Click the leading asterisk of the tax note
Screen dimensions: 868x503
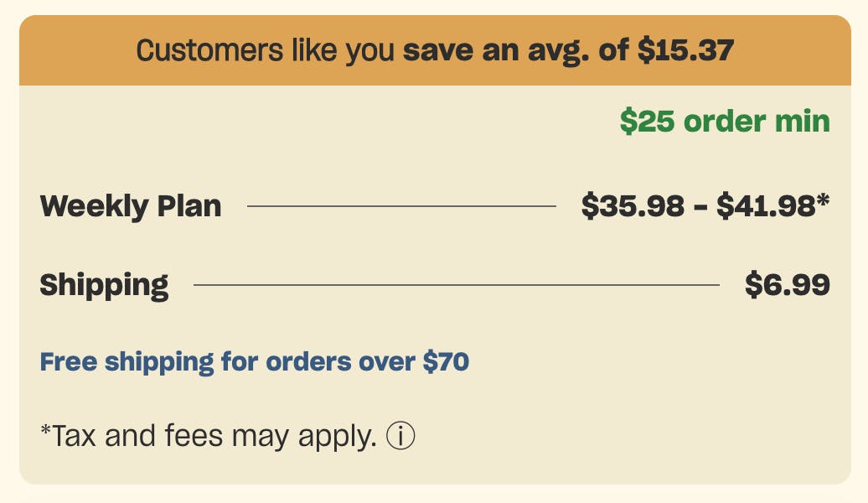(x=45, y=432)
